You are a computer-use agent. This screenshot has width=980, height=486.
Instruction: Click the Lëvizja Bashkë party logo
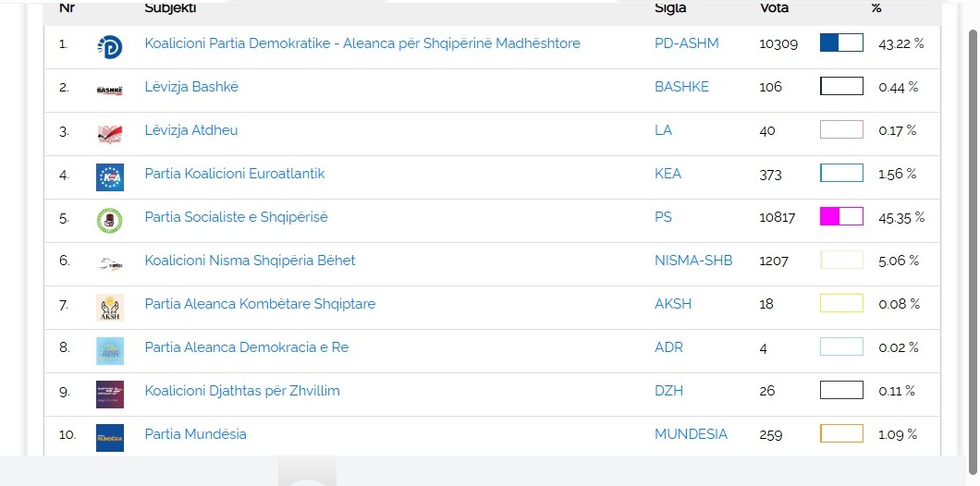coord(109,91)
